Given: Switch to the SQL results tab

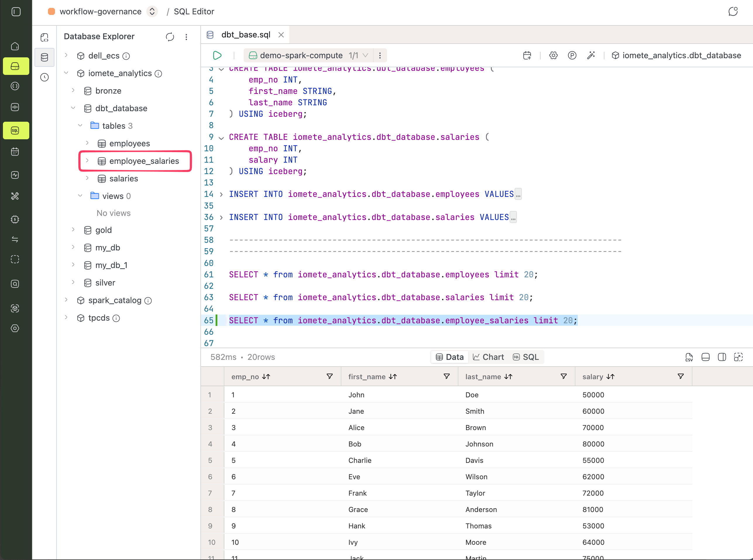Looking at the screenshot, I should point(526,357).
